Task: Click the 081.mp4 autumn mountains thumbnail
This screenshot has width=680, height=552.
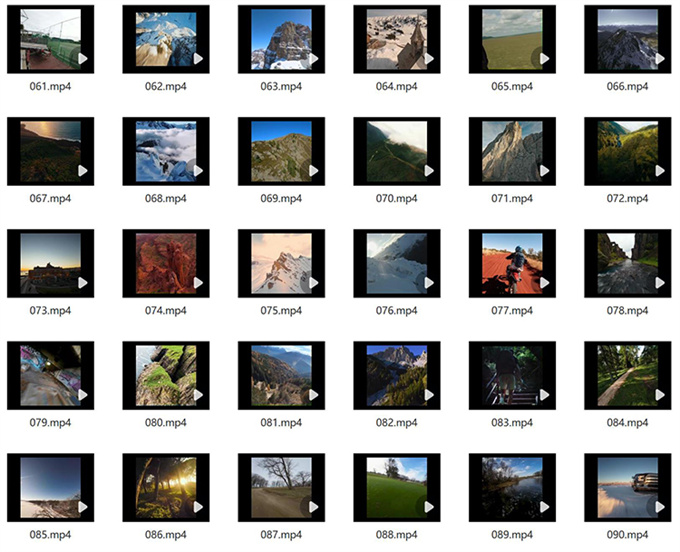Action: click(281, 376)
